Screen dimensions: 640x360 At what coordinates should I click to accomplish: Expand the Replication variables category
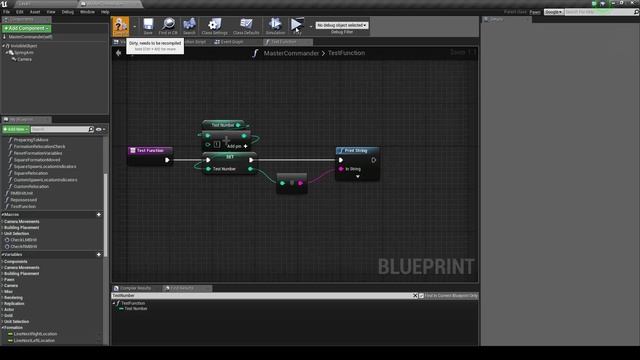[x=2, y=304]
